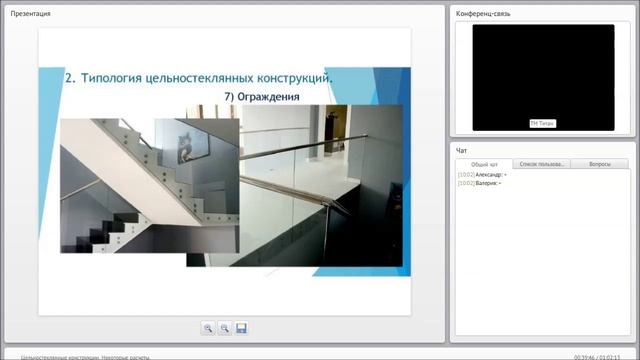Click the black conference video feed
Screen dimensions: 640x360
point(543,78)
